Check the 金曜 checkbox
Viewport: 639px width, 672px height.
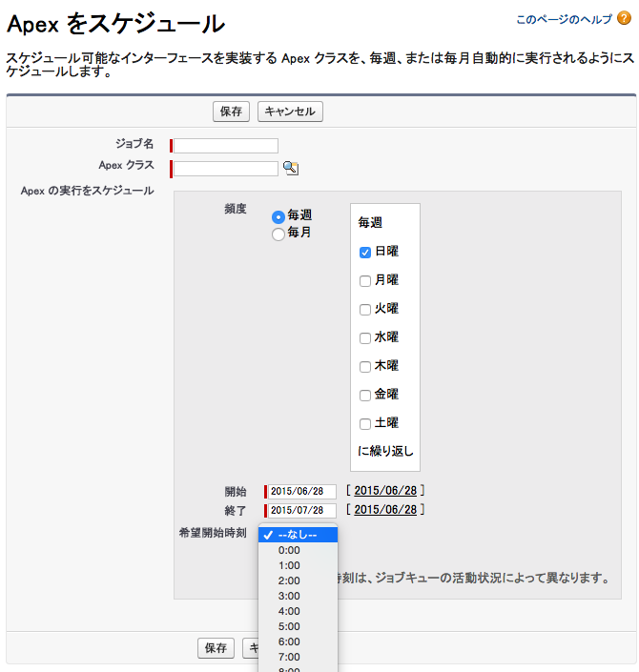365,396
